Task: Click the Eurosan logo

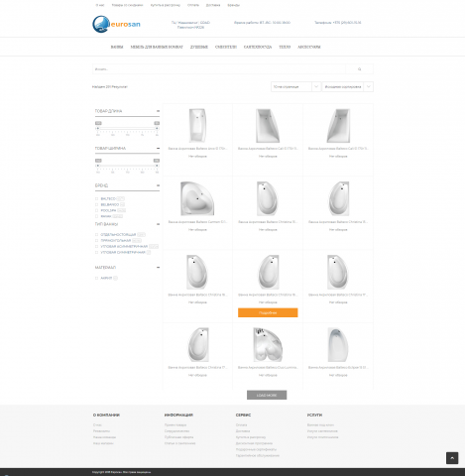Action: click(x=116, y=24)
